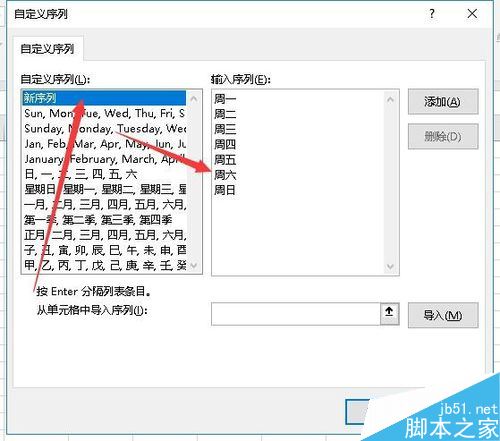Click the import cell range input field
This screenshot has height=441, width=500.
[x=296, y=314]
